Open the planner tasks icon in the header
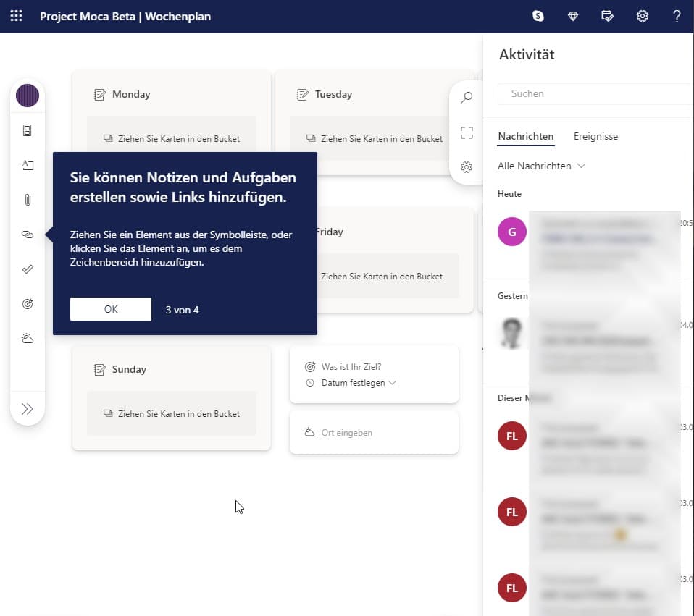The width and height of the screenshot is (694, 616). pyautogui.click(x=608, y=15)
